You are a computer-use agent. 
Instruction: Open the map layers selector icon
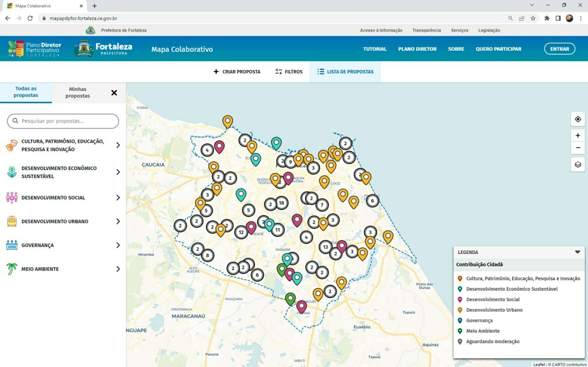click(578, 164)
